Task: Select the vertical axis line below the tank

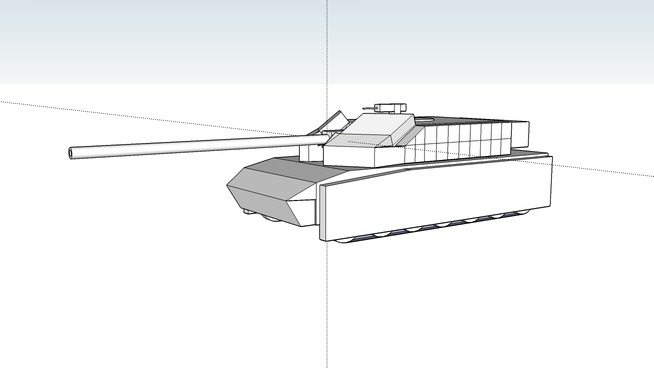Action: pos(327,305)
